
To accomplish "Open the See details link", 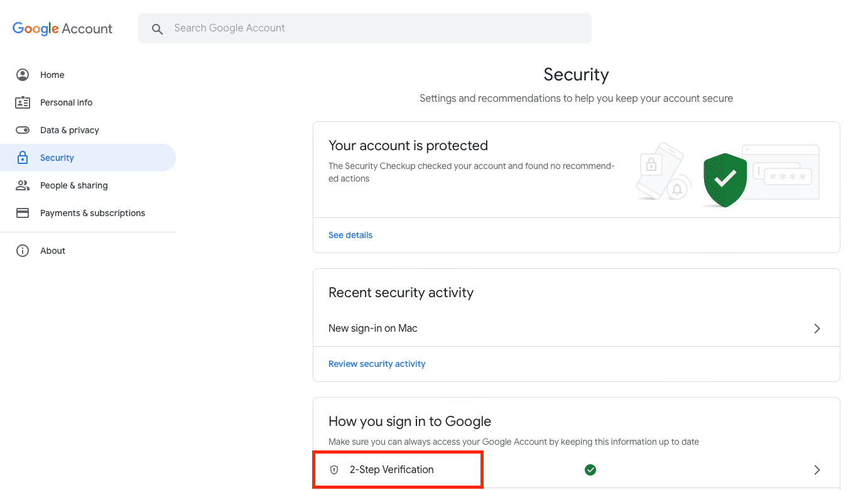I will tap(350, 235).
